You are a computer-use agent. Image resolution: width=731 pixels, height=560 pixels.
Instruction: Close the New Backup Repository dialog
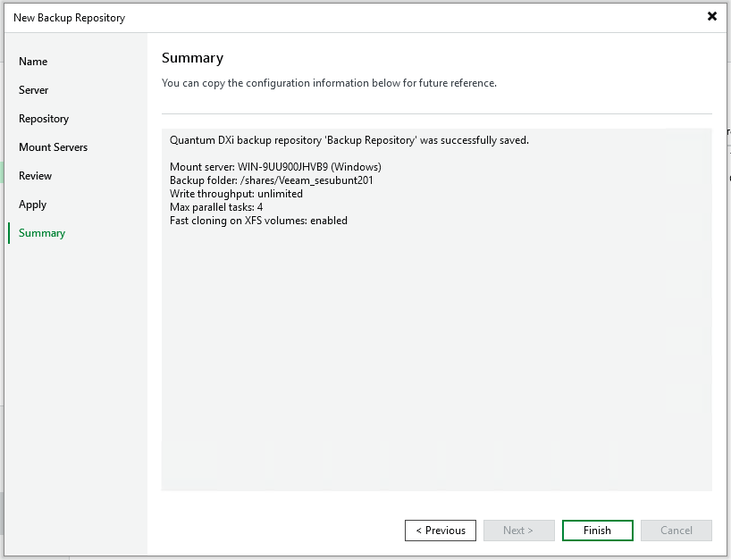711,16
